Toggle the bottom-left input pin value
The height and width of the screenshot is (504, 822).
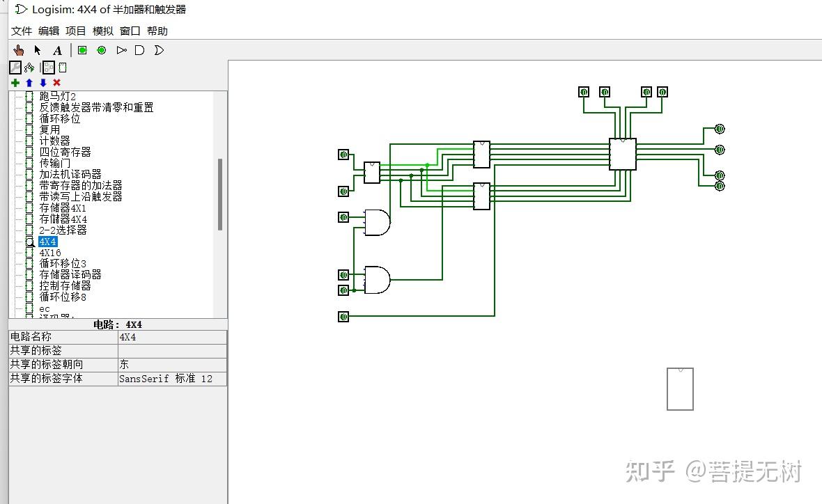pyautogui.click(x=343, y=317)
